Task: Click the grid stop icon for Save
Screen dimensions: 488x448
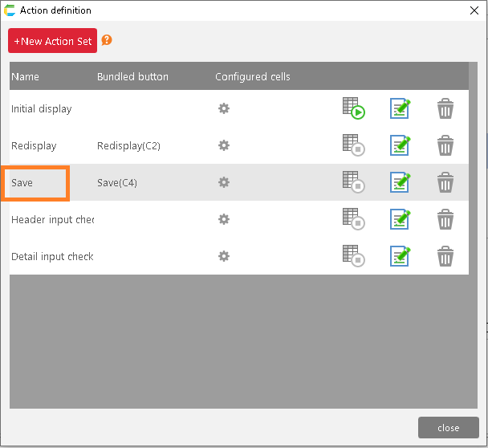Action: 353,182
